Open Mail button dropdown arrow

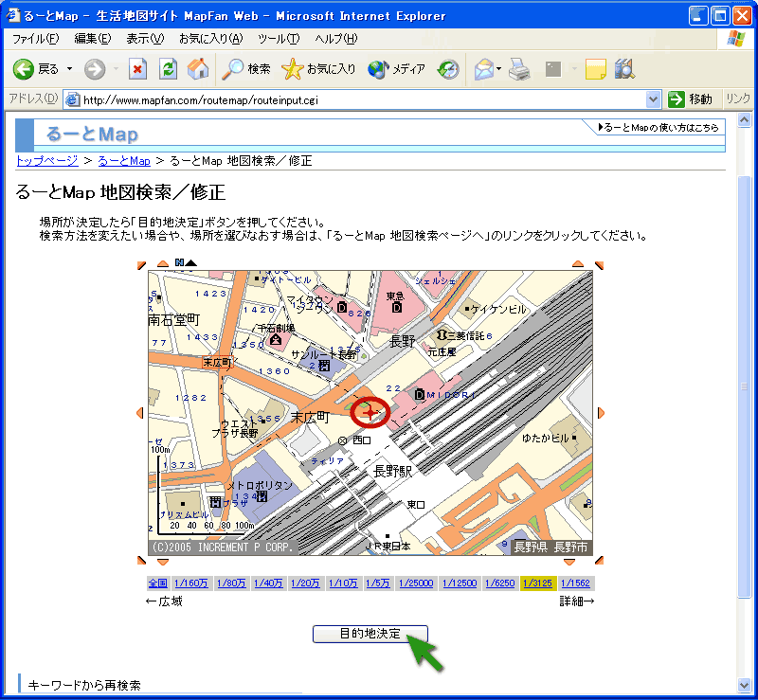pos(498,69)
